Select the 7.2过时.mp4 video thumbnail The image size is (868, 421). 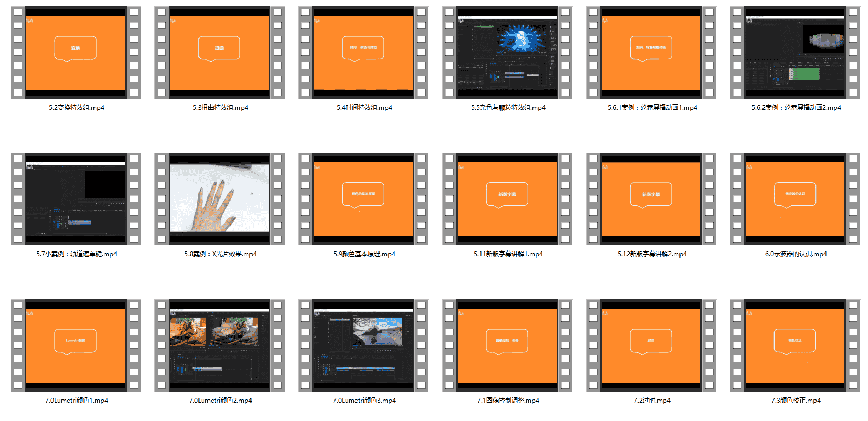[651, 345]
